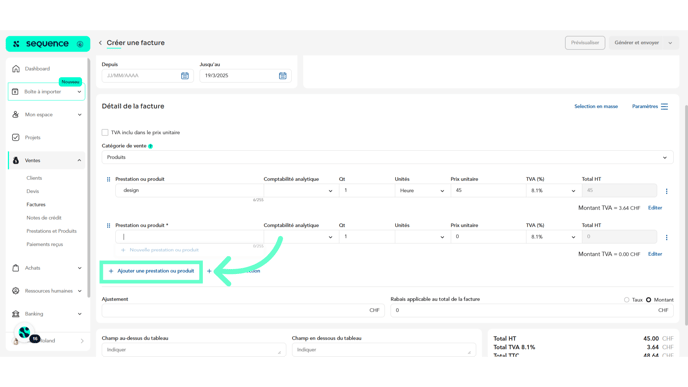Select the Montant radio button
This screenshot has width=688, height=387.
(649, 300)
